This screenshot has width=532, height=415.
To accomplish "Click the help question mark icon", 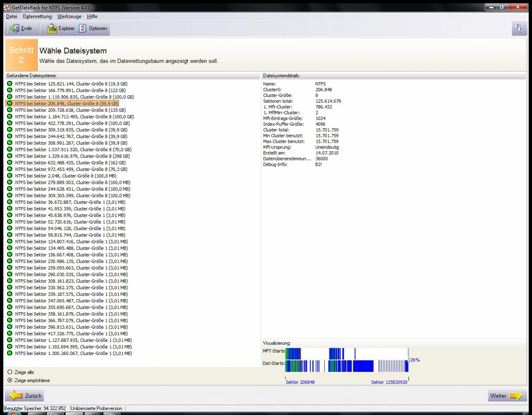I will pyautogui.click(x=519, y=28).
